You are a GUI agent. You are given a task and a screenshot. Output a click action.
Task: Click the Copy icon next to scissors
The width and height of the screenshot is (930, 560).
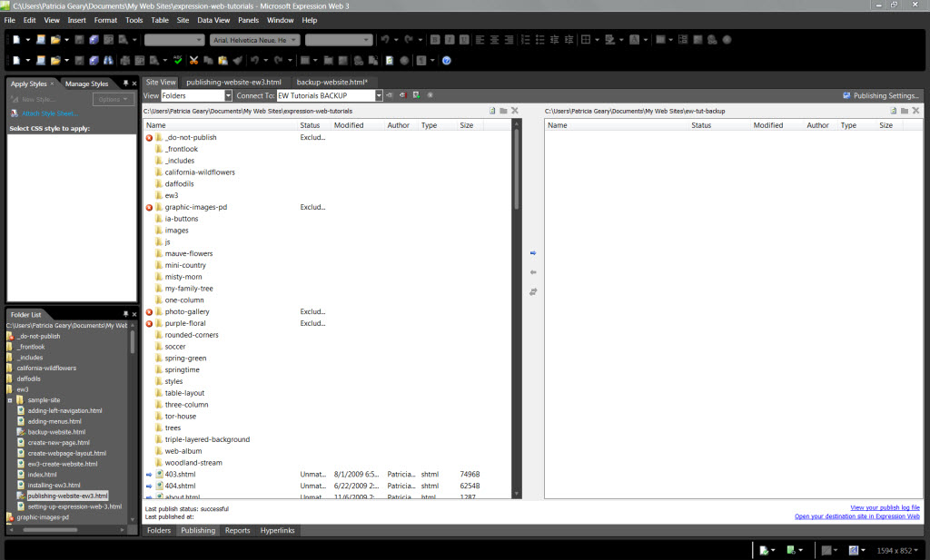click(x=208, y=61)
